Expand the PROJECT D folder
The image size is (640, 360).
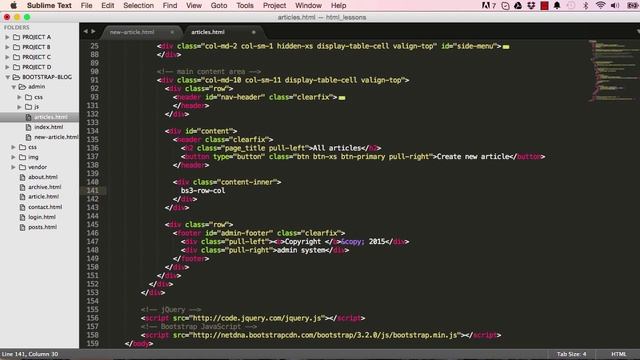(7, 67)
